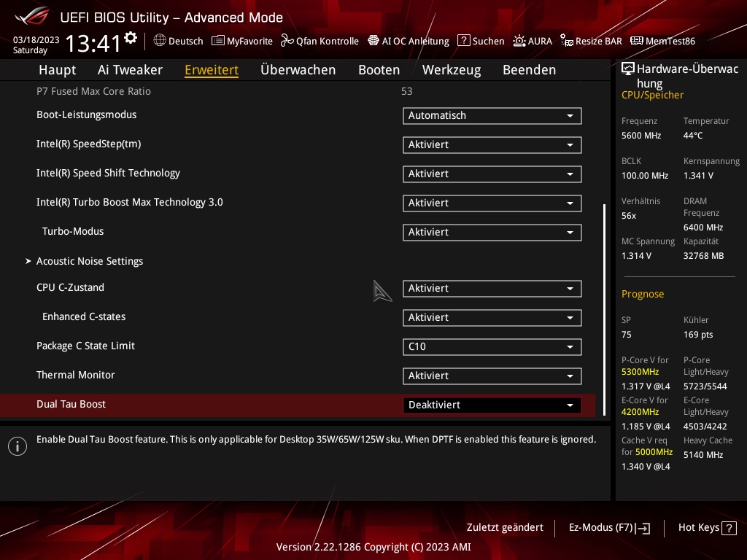The image size is (747, 560).
Task: Click the 03/18/2023 date text
Action: [x=36, y=39]
